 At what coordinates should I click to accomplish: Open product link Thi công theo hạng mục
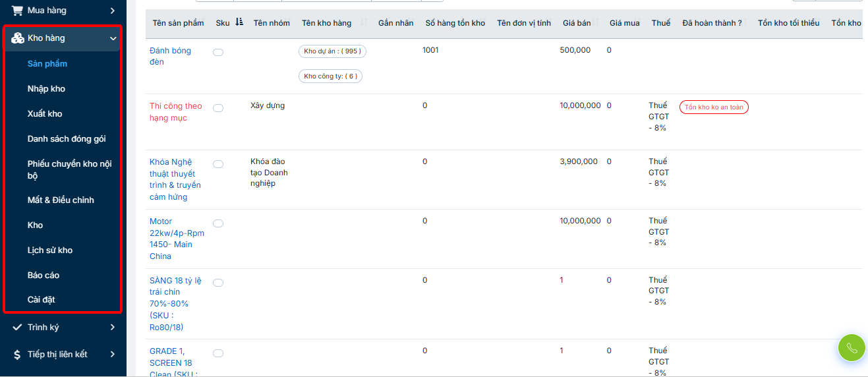tap(176, 112)
